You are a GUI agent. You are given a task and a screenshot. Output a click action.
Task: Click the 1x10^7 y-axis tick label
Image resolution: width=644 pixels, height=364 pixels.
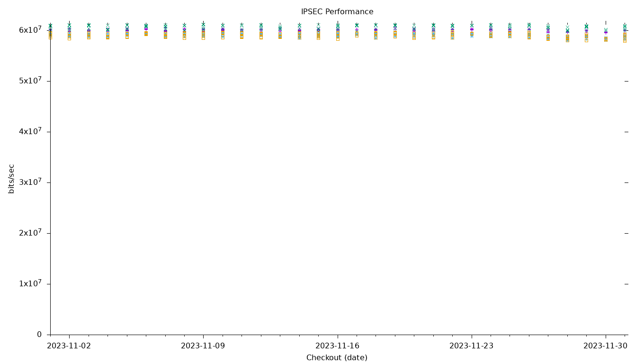[x=30, y=283]
